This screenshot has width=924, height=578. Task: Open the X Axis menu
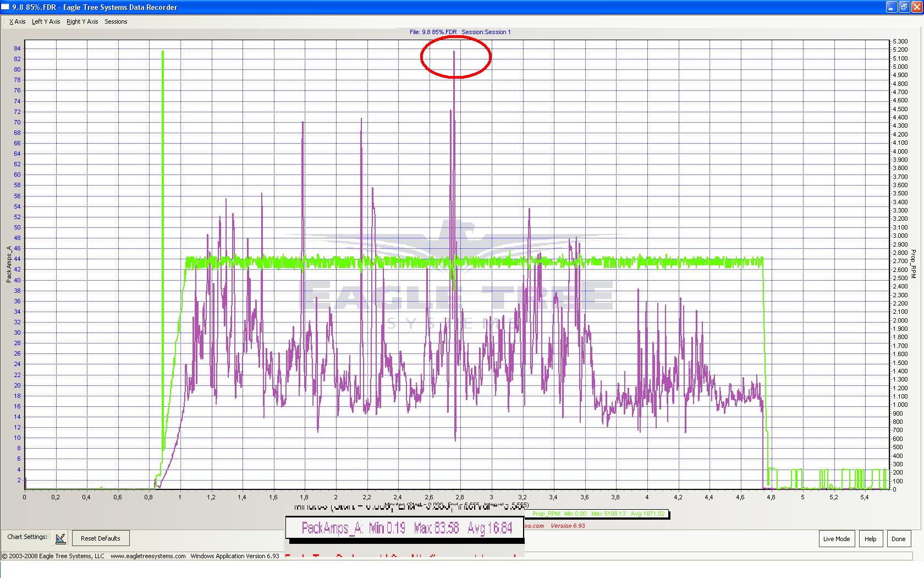(x=17, y=21)
